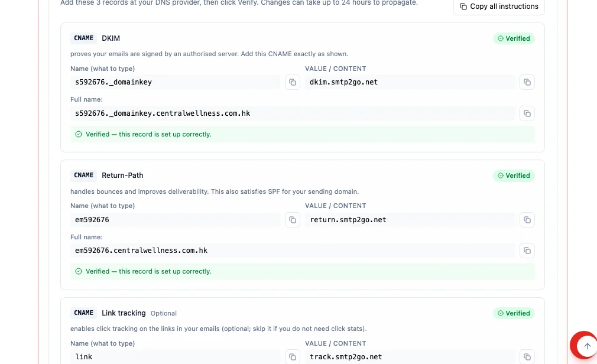
Task: Click the DKIM record heading
Action: click(x=111, y=38)
